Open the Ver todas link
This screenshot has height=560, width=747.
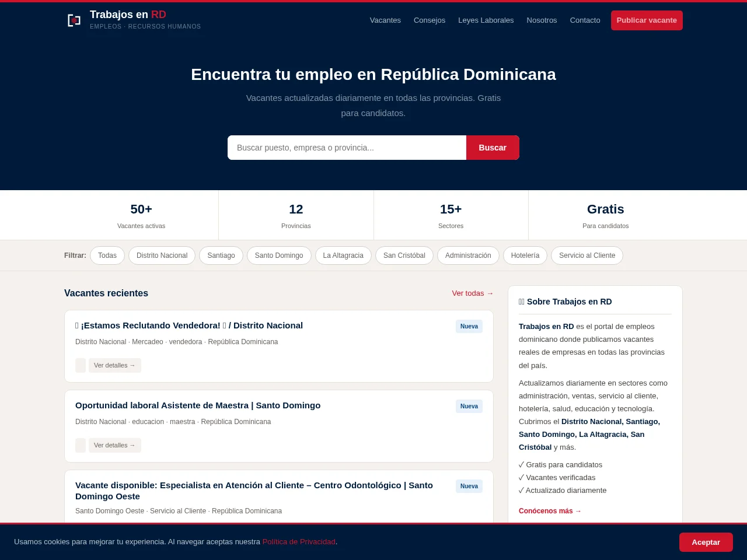pyautogui.click(x=473, y=293)
